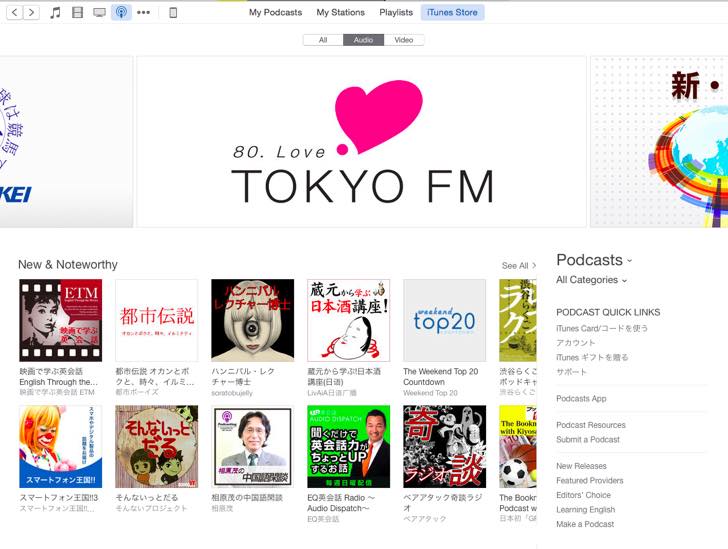Open the アカウント quick link
728x549 pixels.
[x=576, y=343]
